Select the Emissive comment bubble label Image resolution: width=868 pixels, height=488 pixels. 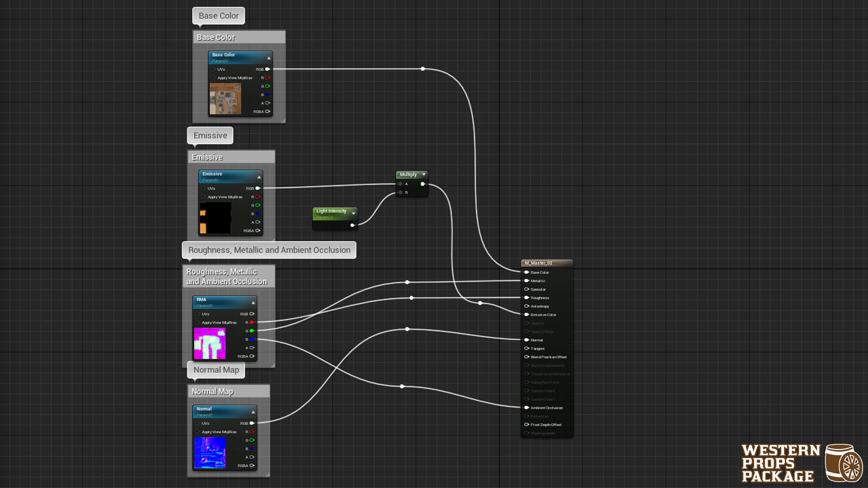point(210,136)
